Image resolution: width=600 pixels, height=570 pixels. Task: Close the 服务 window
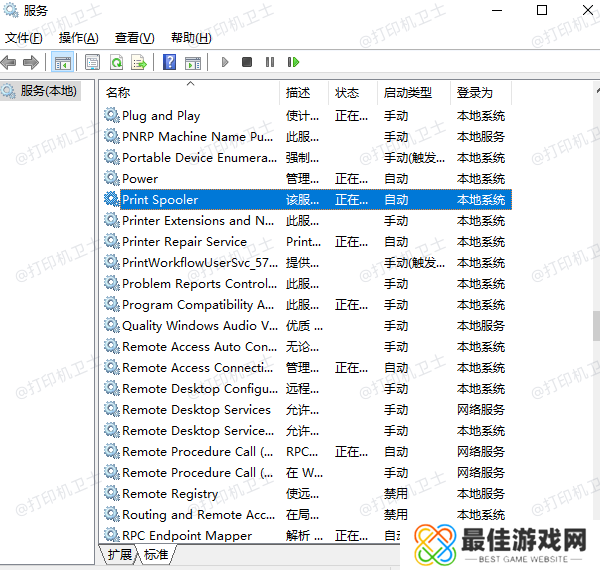pyautogui.click(x=588, y=10)
